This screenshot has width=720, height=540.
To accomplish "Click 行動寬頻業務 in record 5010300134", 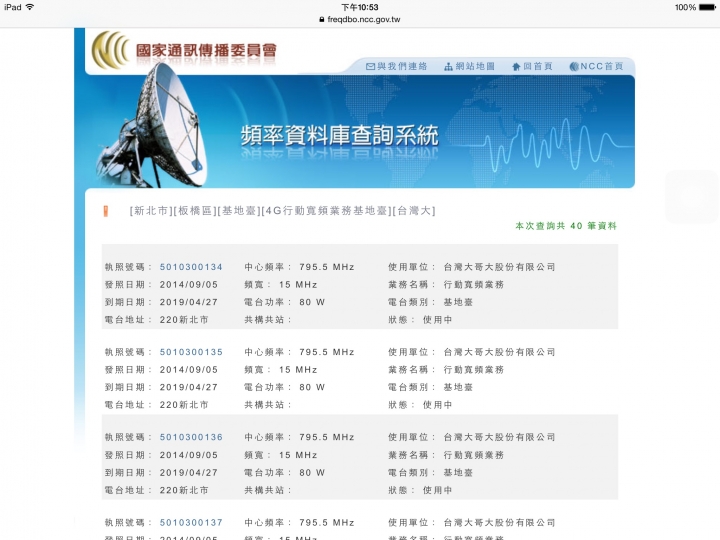I will (473, 285).
